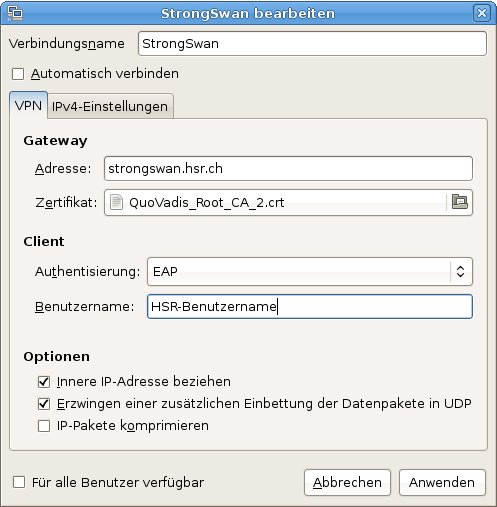This screenshot has height=507, width=497.
Task: Click Anwenden to apply settings
Action: coord(442,482)
